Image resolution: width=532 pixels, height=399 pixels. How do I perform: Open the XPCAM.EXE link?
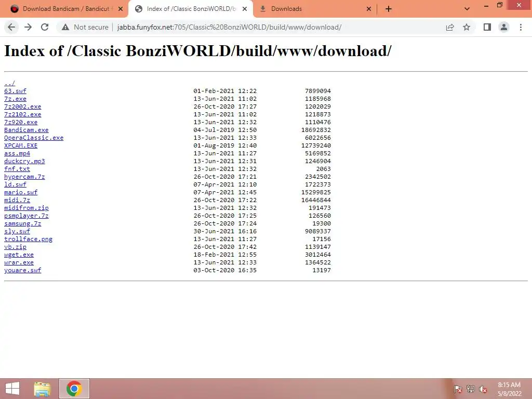21,145
